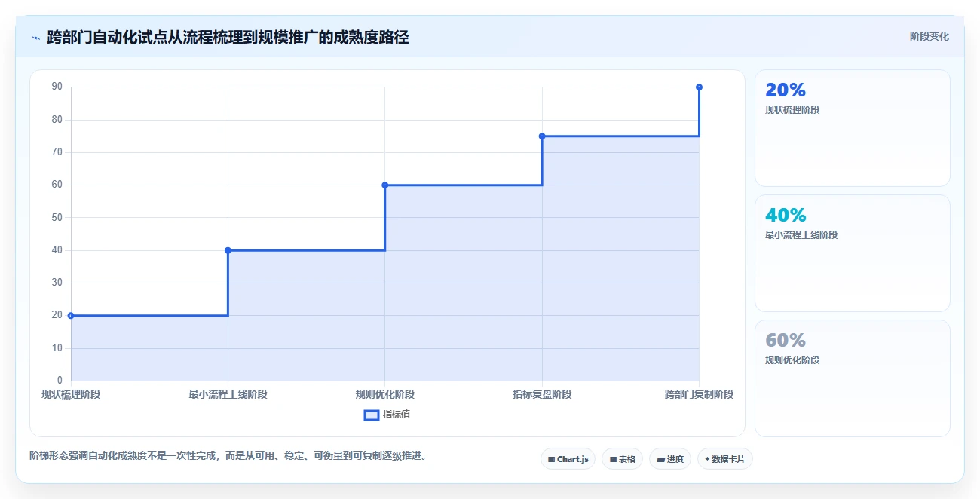Click the footnote text about 阶梯形态
The height and width of the screenshot is (499, 980).
[x=228, y=455]
